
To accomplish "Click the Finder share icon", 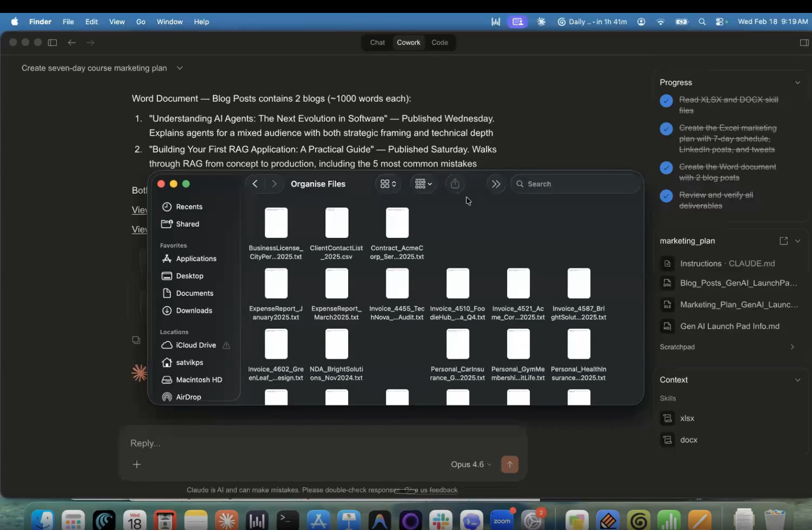I will [455, 184].
